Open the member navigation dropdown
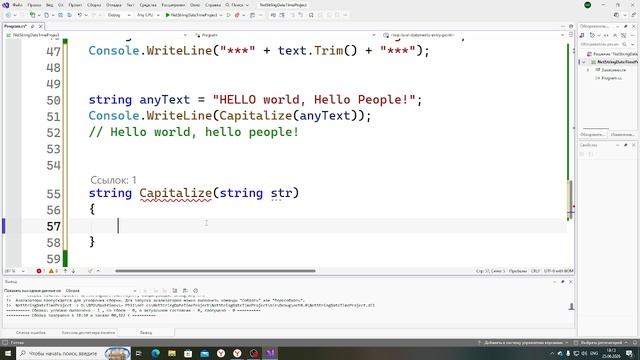This screenshot has height=360, width=640. click(473, 35)
